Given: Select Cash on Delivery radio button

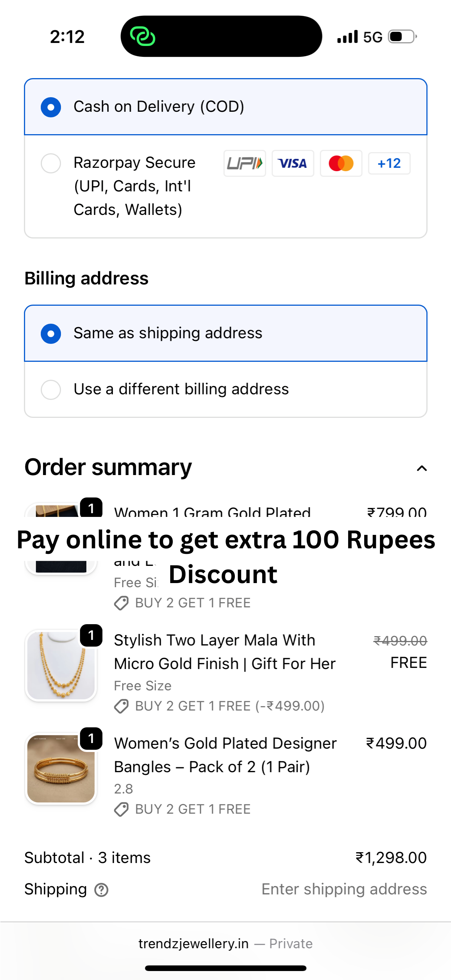Looking at the screenshot, I should [x=51, y=107].
